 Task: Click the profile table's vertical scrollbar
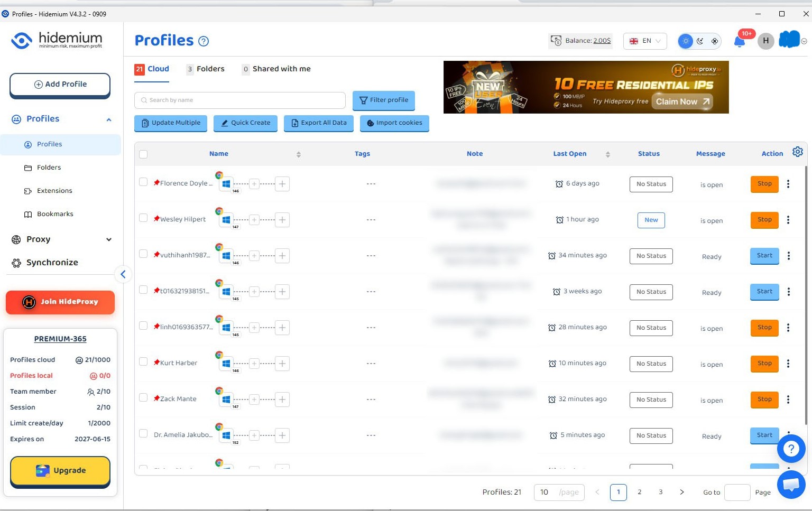coord(806,295)
